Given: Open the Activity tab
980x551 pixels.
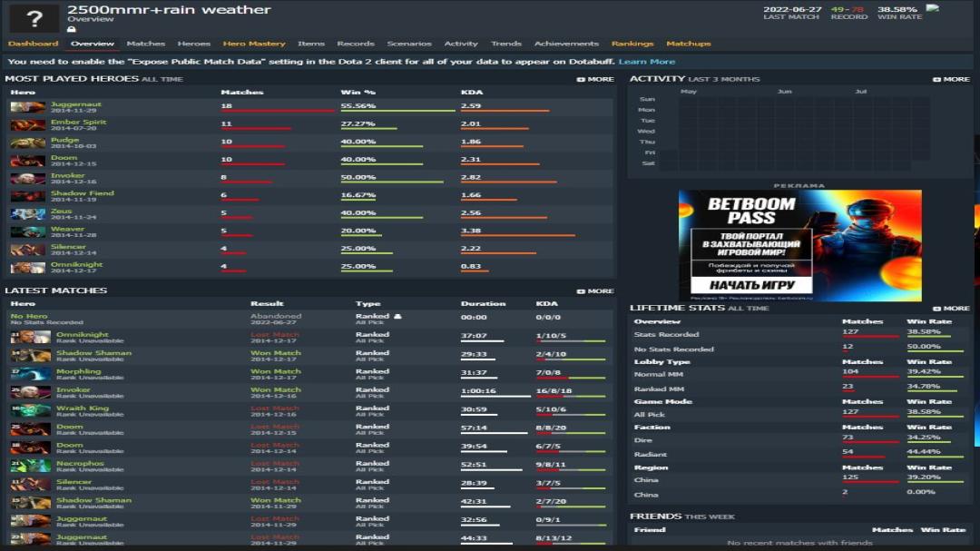Looking at the screenshot, I should (x=461, y=44).
